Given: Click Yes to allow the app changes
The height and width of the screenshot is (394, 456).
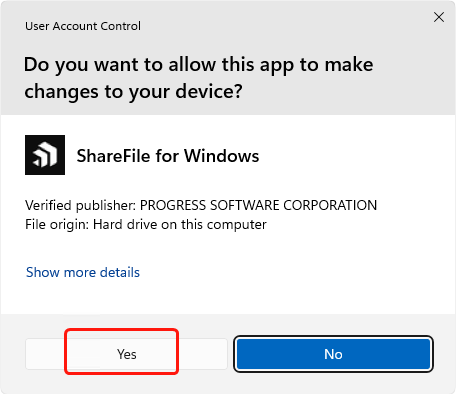Looking at the screenshot, I should 126,354.
